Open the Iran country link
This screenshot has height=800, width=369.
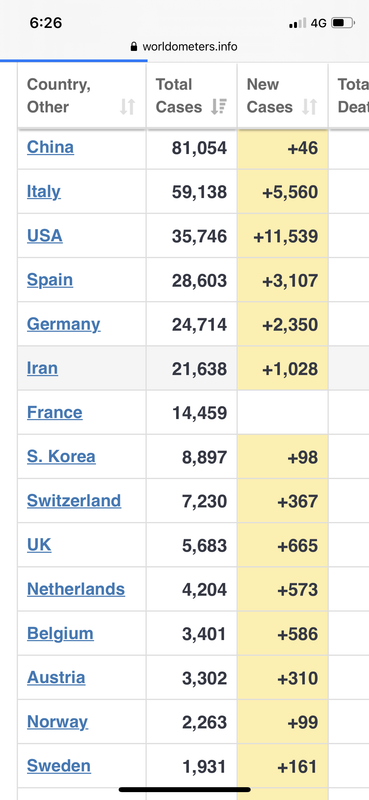click(42, 368)
